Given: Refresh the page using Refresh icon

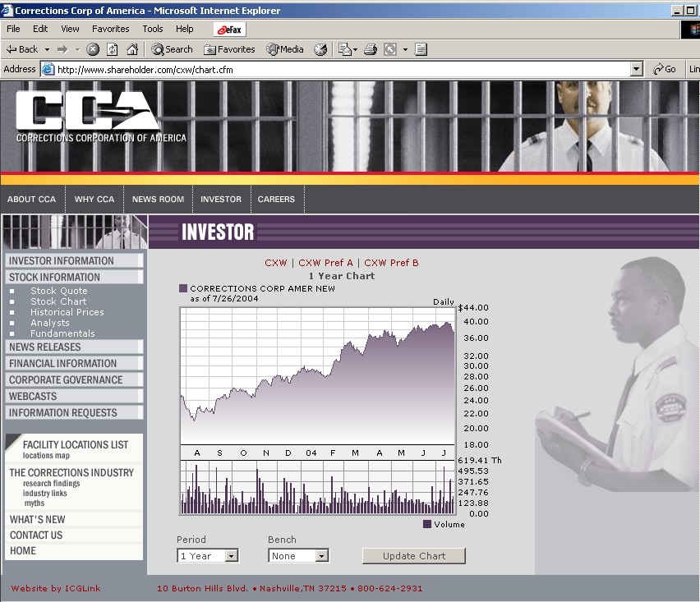Looking at the screenshot, I should [112, 49].
